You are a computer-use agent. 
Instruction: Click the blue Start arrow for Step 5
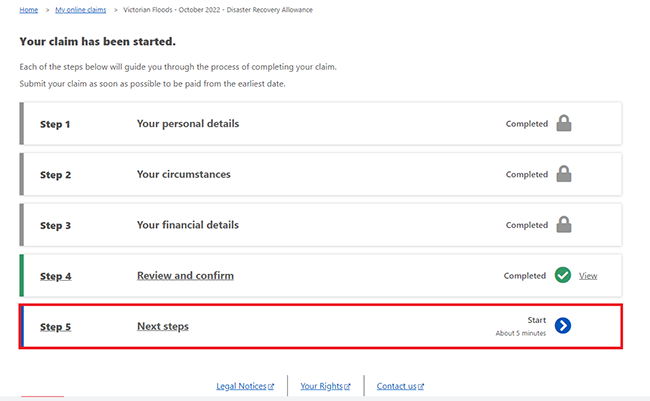(563, 326)
